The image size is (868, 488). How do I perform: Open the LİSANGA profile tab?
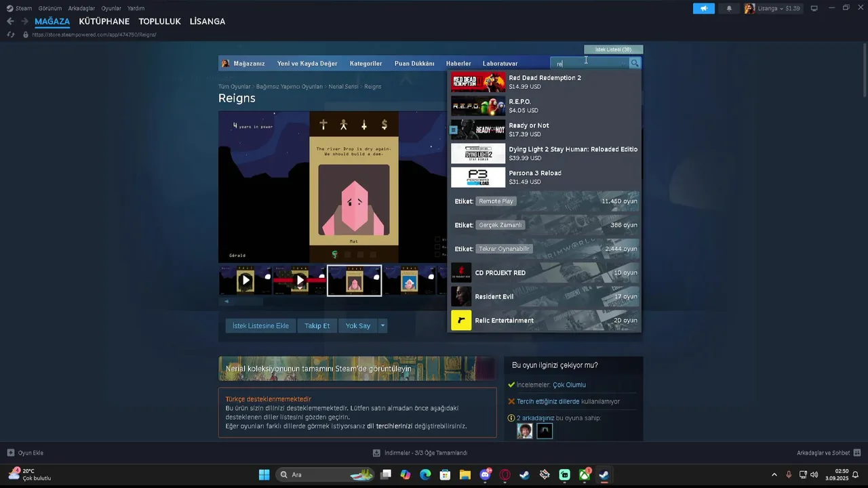(208, 21)
